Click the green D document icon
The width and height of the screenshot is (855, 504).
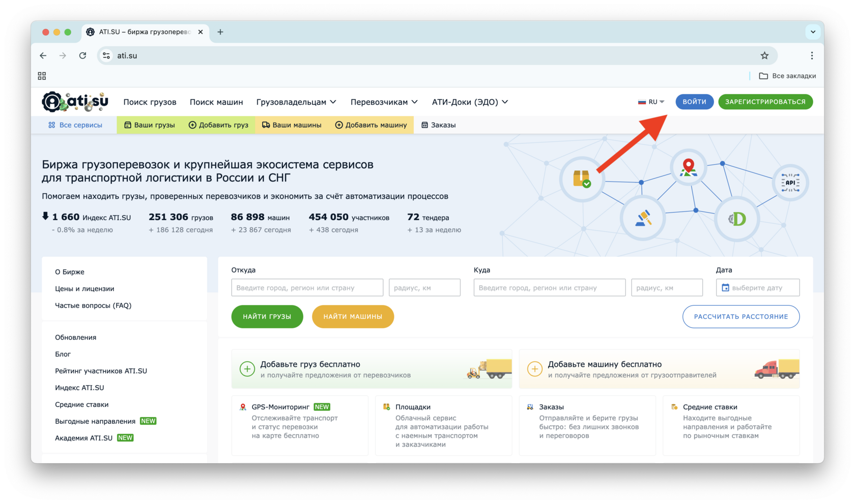click(737, 219)
